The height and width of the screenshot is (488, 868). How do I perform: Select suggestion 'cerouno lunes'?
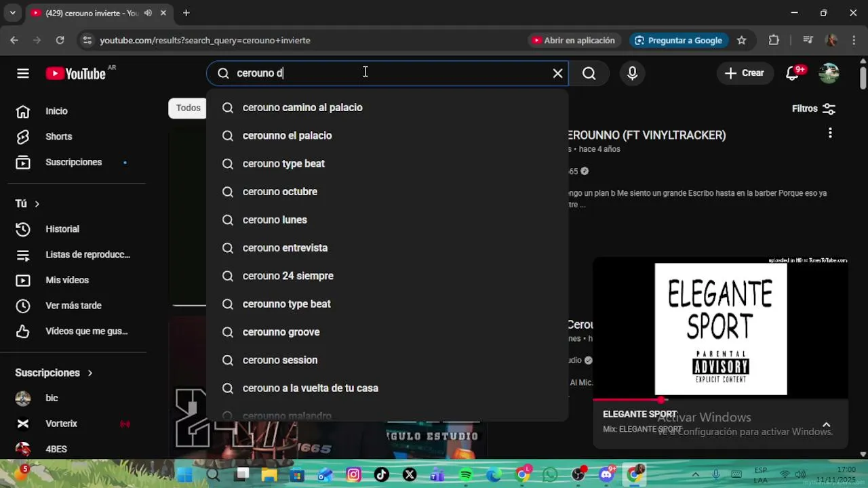point(387,220)
